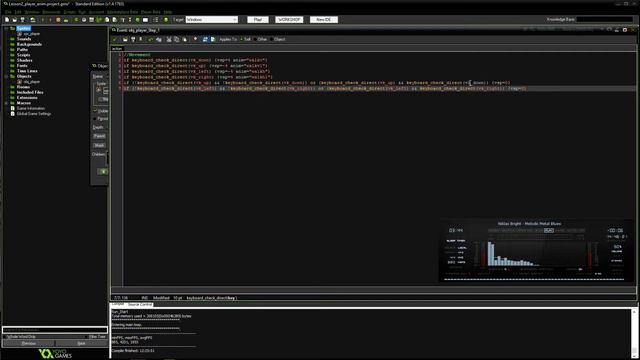Select the Shaders folder in tree
The width and height of the screenshot is (640, 360).
(24, 60)
